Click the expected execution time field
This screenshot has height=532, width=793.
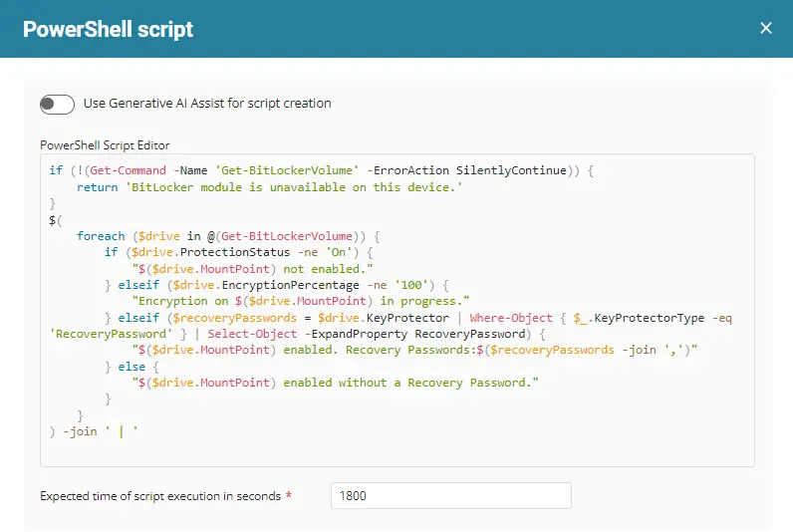point(450,495)
